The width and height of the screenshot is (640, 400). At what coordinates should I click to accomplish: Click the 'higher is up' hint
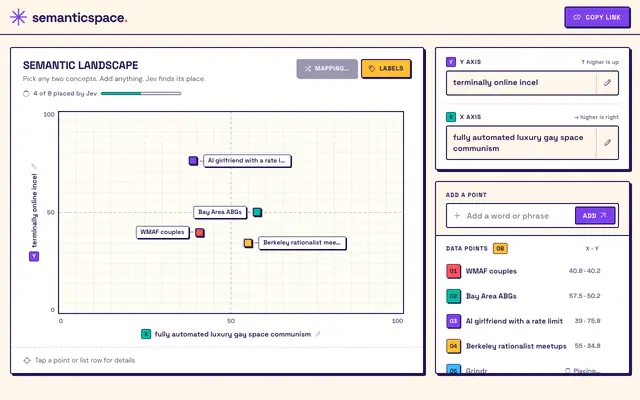tap(600, 62)
